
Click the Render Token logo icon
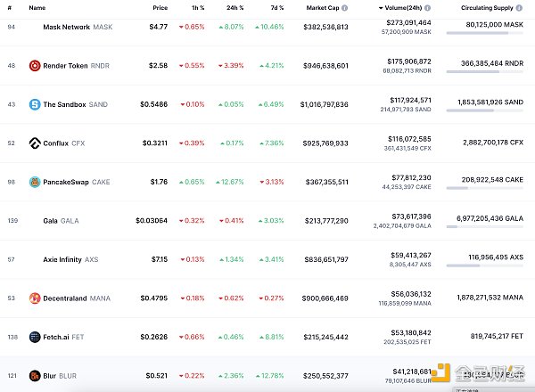point(35,65)
